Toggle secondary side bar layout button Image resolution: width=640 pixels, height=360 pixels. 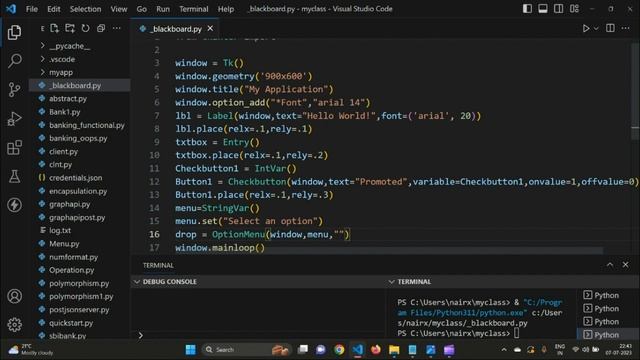558,9
